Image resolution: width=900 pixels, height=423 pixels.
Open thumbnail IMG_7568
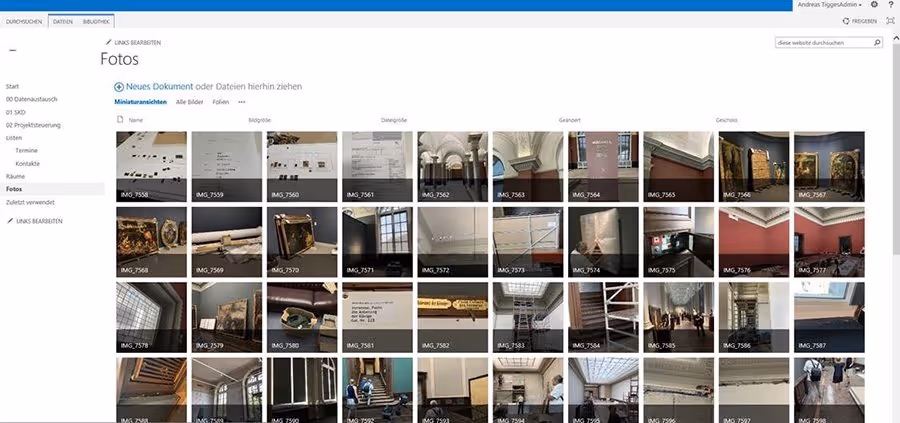pyautogui.click(x=152, y=242)
